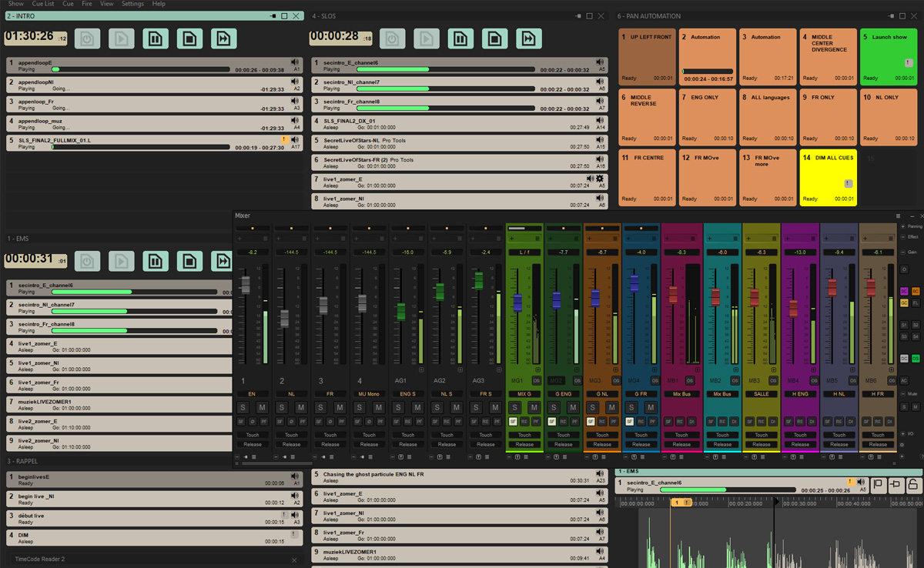Expand the plus button on MG4 meter

tap(654, 370)
